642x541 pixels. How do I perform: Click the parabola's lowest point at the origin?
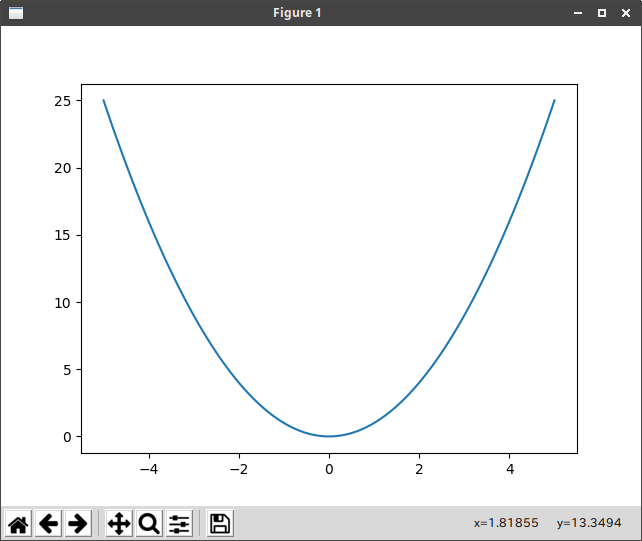point(329,436)
